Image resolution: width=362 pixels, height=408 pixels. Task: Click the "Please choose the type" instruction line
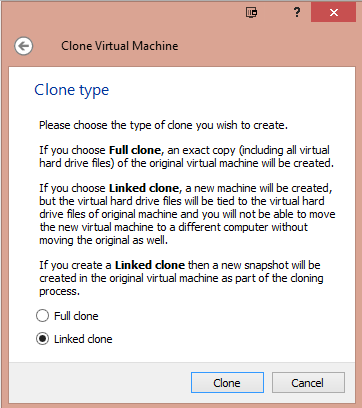click(x=163, y=125)
